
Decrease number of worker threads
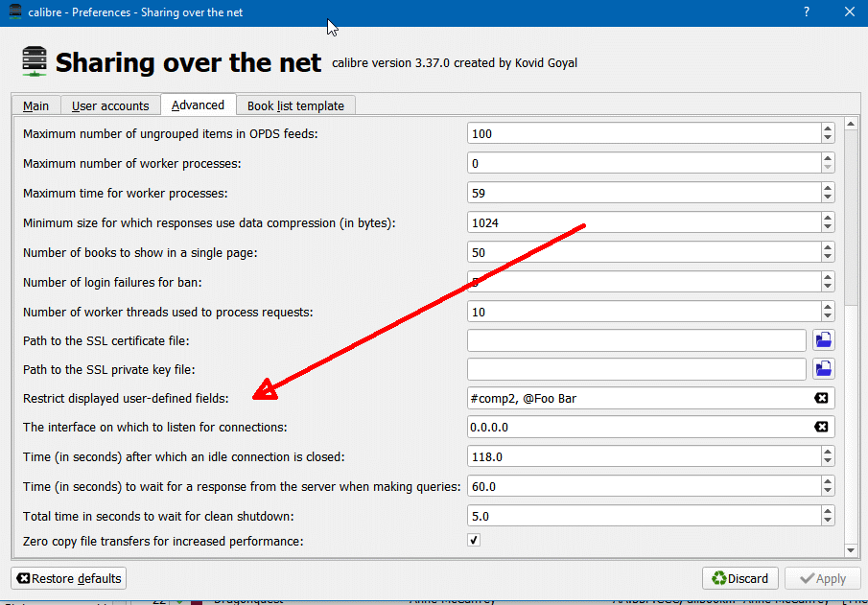tap(828, 316)
